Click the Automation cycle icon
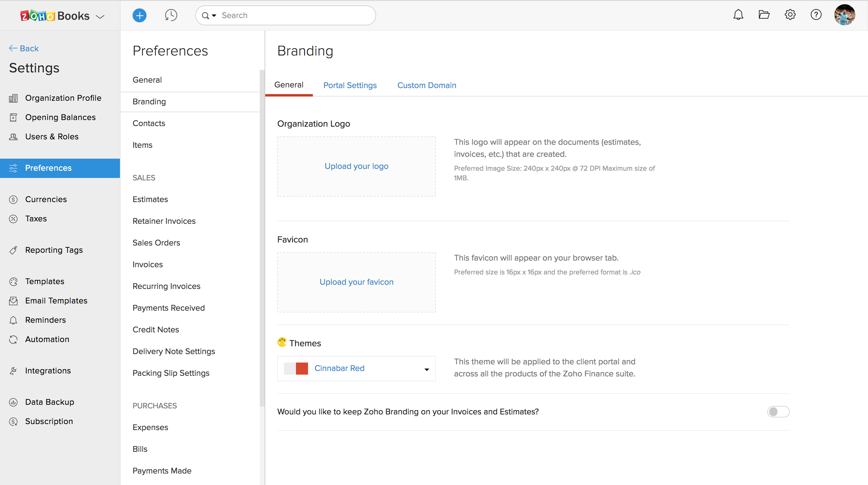This screenshot has height=485, width=868. coord(13,339)
